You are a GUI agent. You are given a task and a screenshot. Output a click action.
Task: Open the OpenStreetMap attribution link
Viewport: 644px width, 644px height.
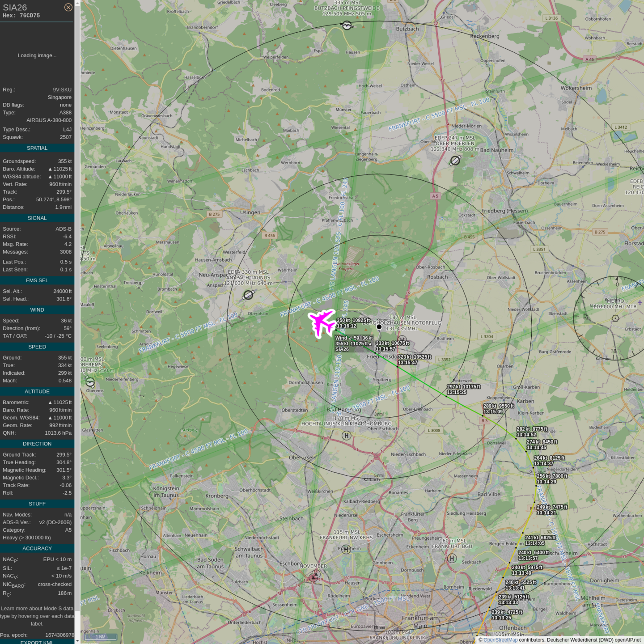click(500, 640)
